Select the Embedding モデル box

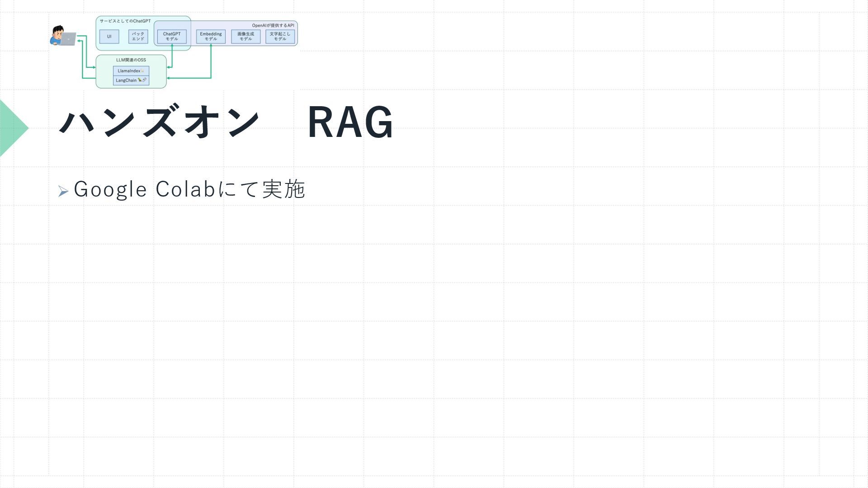(211, 37)
